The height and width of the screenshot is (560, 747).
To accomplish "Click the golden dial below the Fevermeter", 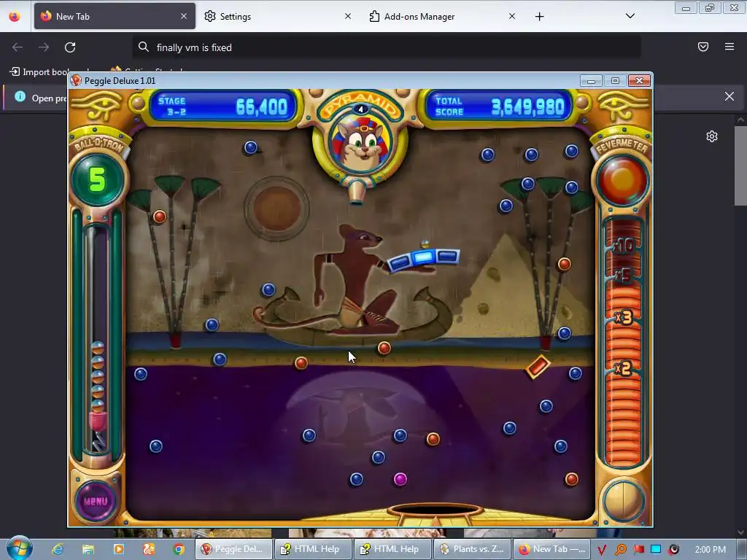I will [x=623, y=501].
